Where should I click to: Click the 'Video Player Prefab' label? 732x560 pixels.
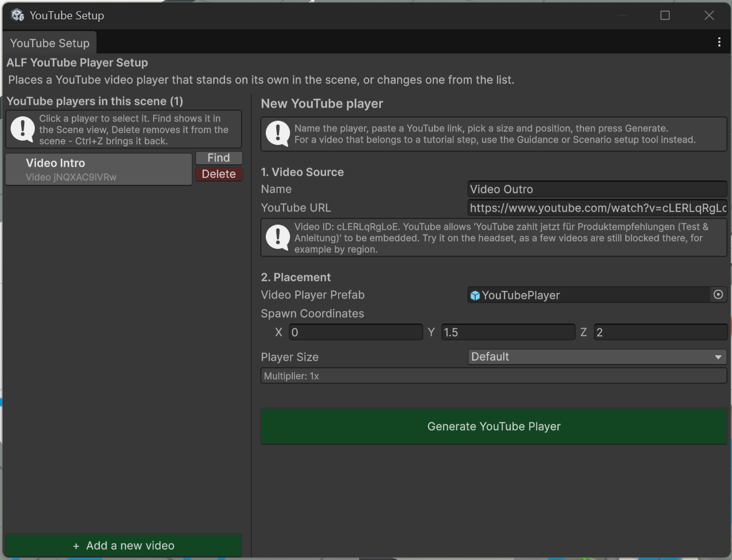click(x=312, y=295)
